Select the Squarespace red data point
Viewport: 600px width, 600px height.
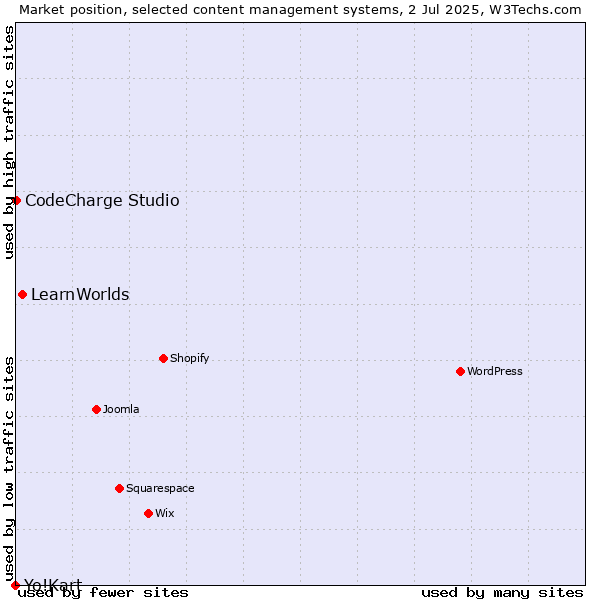(119, 488)
